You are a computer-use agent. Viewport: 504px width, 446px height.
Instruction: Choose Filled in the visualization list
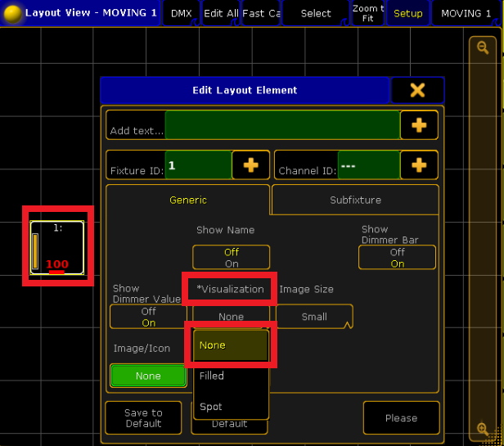[x=231, y=376]
